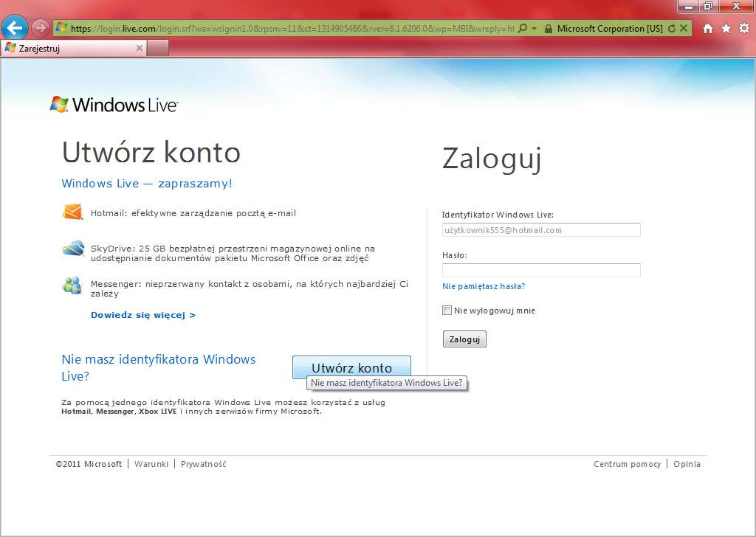Click the Messenger people icon
The height and width of the screenshot is (537, 756).
pyautogui.click(x=72, y=285)
